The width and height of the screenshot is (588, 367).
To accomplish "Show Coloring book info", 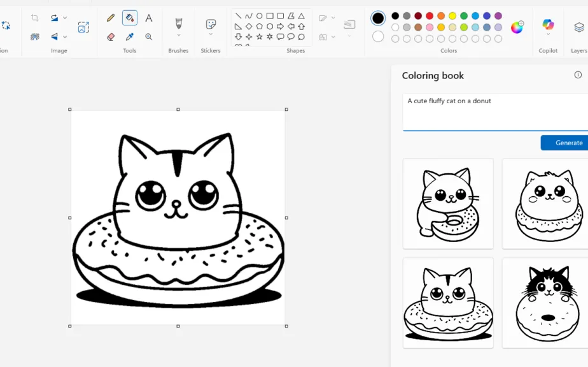I will pyautogui.click(x=578, y=75).
